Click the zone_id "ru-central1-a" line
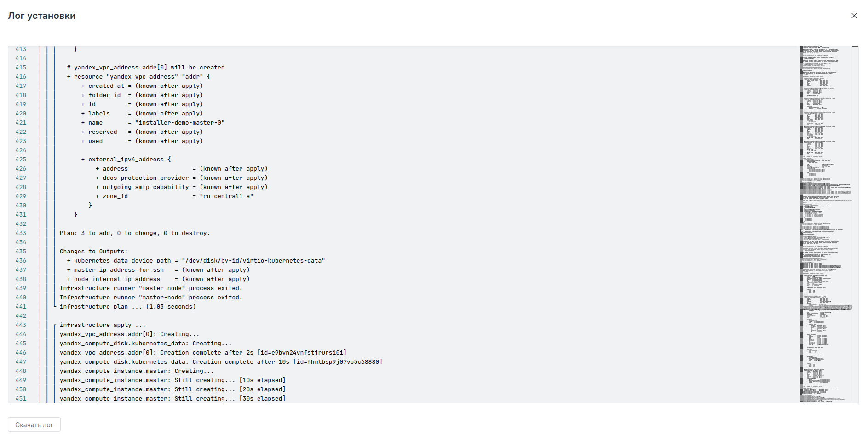Viewport: 868px width, 441px height. tap(174, 196)
